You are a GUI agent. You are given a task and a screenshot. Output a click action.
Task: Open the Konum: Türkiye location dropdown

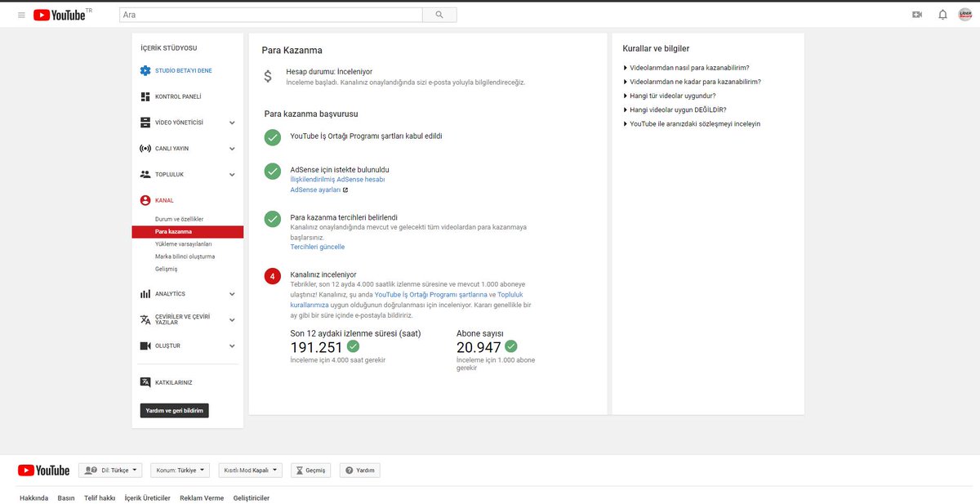(180, 471)
